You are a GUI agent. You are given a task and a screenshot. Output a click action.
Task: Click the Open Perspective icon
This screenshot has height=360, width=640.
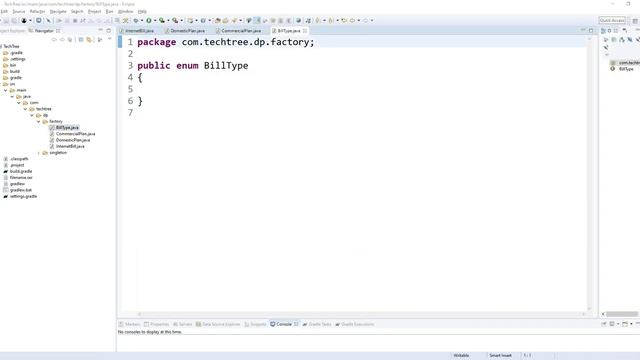click(x=635, y=20)
